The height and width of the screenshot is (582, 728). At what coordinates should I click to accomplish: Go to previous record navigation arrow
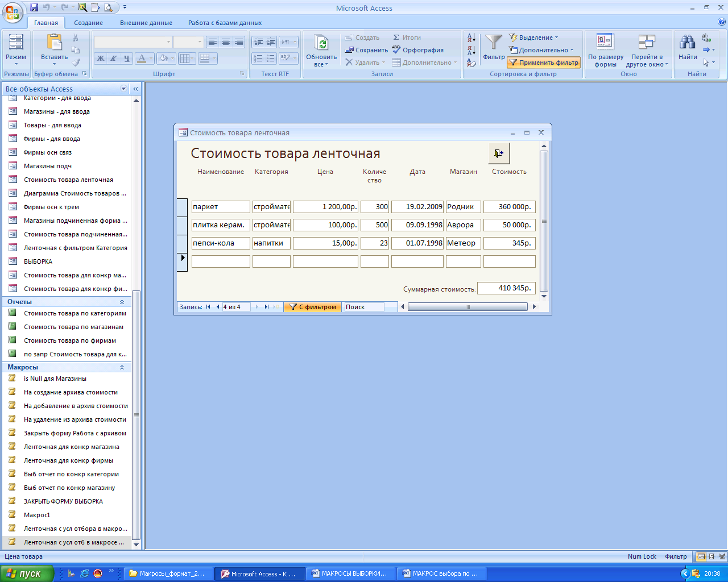point(217,307)
